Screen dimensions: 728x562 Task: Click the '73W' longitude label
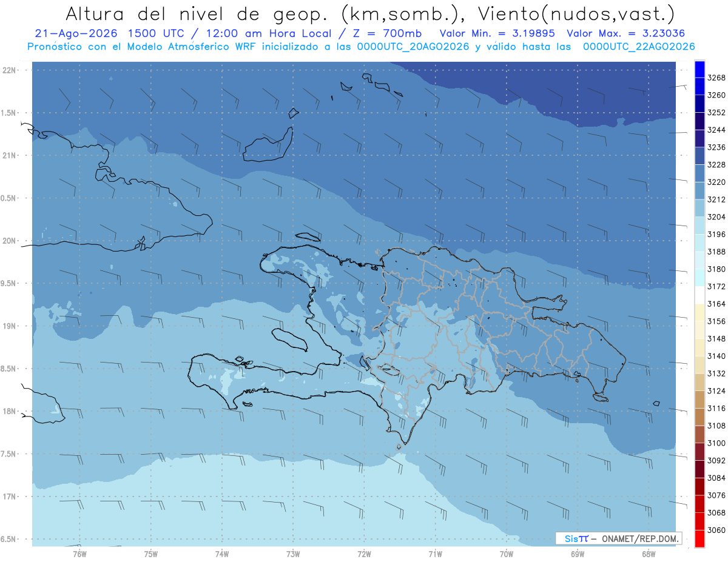point(293,554)
